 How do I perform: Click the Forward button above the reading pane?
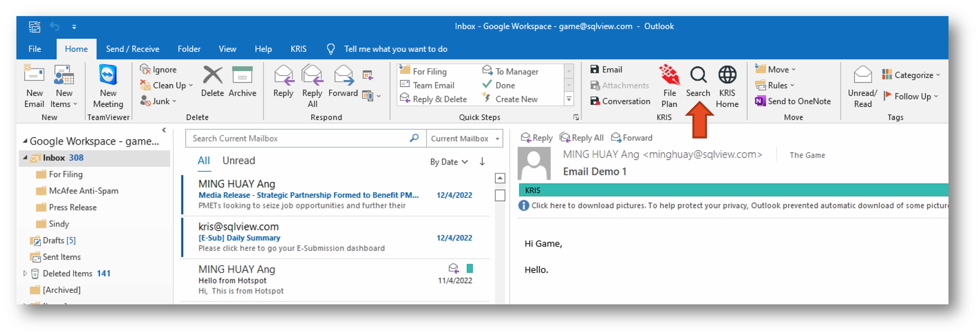tap(632, 138)
